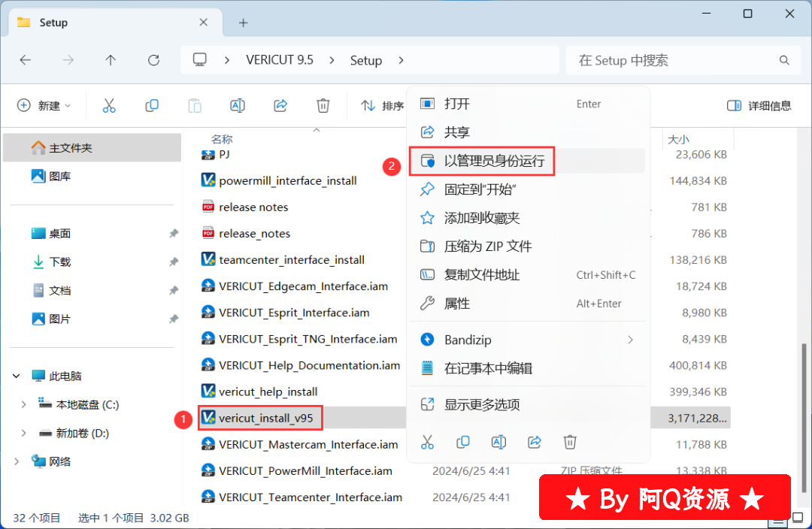Click the Share icon in the toolbar
The width and height of the screenshot is (812, 529).
point(280,106)
